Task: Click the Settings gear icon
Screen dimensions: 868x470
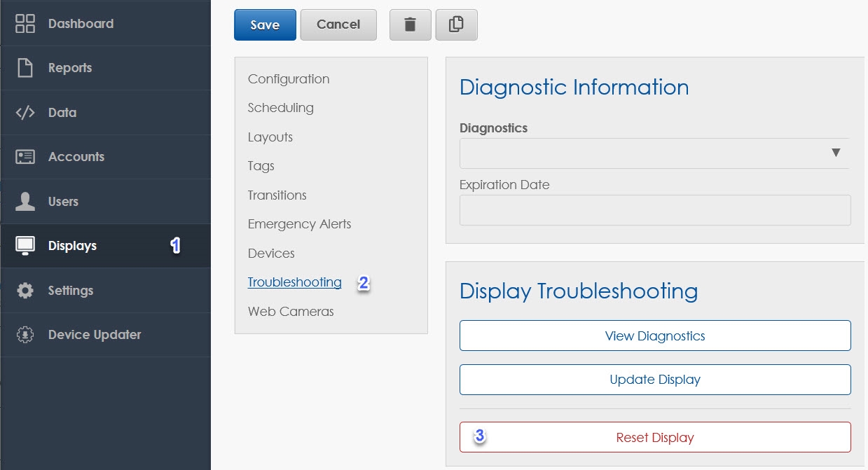Action: 25,291
